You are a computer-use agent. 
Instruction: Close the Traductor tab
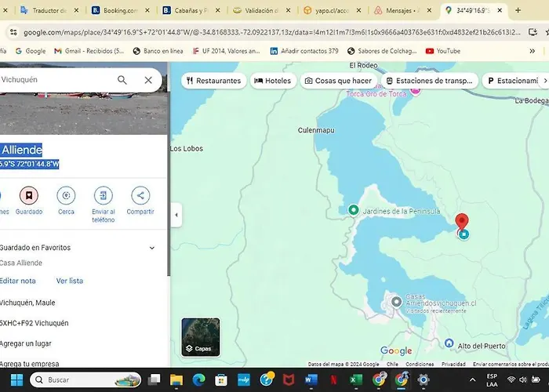(76, 10)
